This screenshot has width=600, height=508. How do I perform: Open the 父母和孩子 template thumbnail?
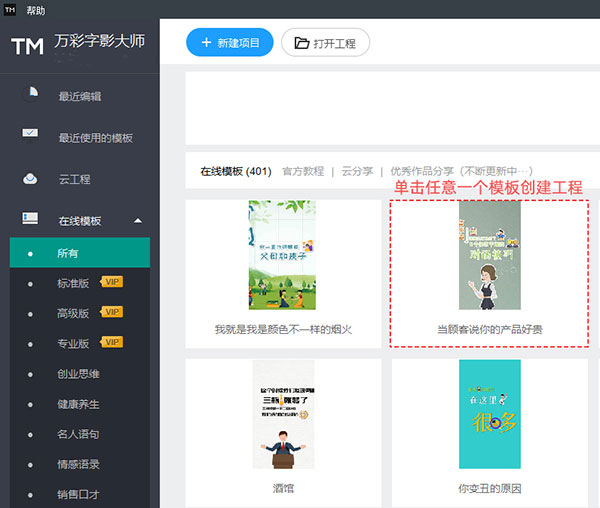(x=282, y=255)
